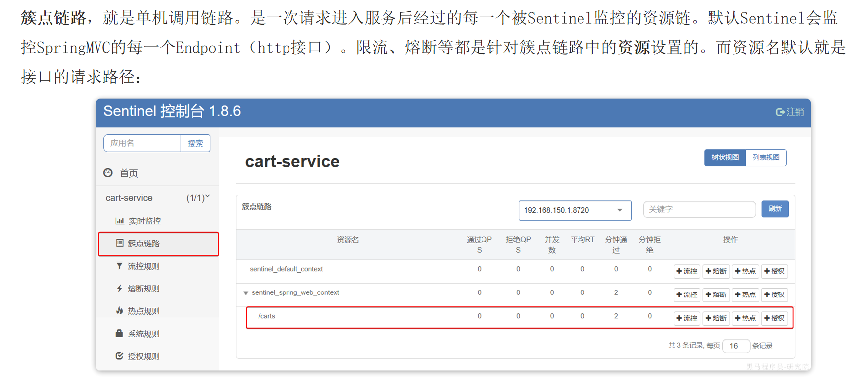The height and width of the screenshot is (390, 868).
Task: Open 首页 dashboard icon in sidebar
Action: pos(108,173)
